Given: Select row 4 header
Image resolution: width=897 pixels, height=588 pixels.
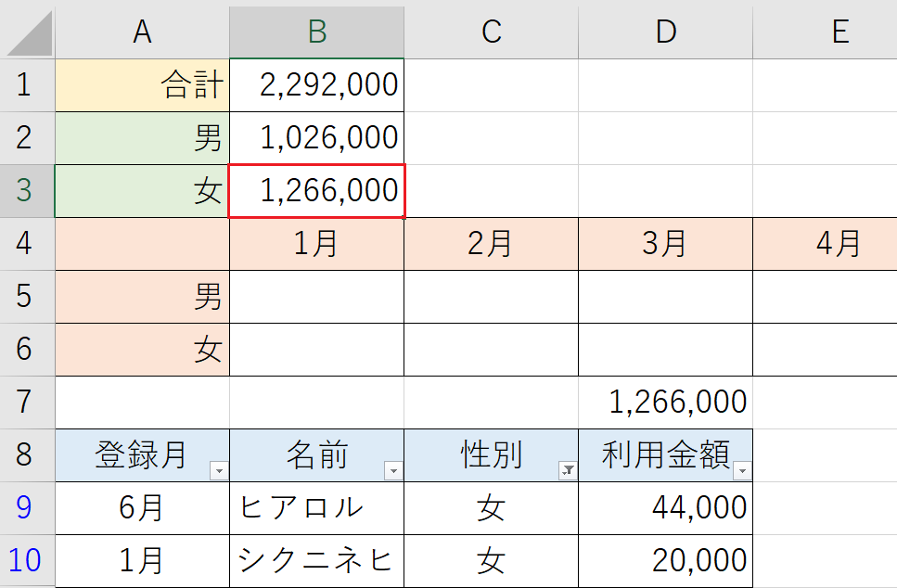Looking at the screenshot, I should (28, 244).
